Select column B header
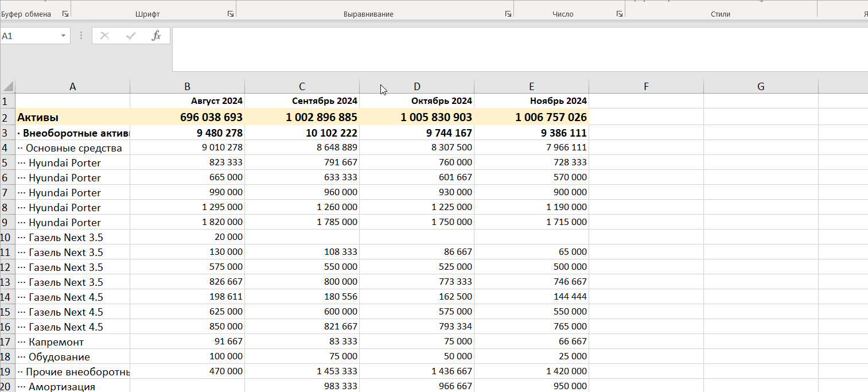 coord(188,87)
